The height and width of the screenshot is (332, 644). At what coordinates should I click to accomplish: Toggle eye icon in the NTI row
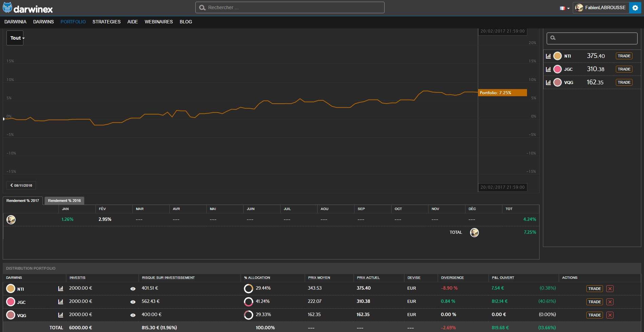click(x=133, y=289)
